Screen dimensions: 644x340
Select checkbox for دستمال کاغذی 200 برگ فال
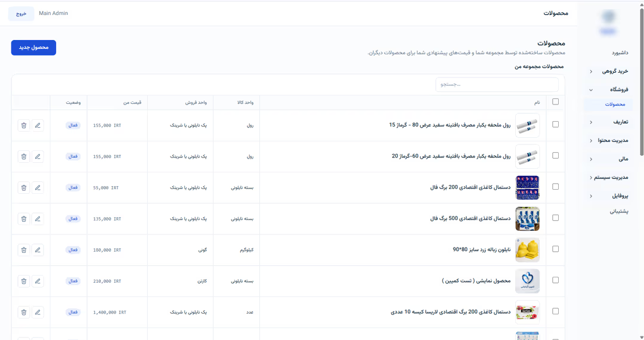(x=555, y=187)
